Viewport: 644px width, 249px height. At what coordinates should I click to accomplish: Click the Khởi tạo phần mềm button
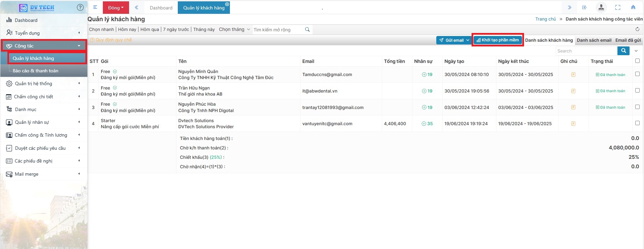(x=497, y=40)
